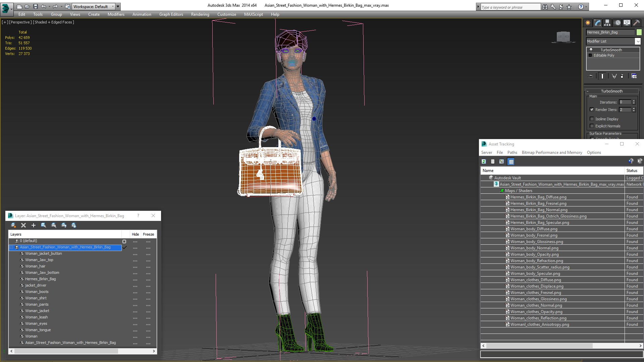
Task: Open Bitmap Performance and Memory menu
Action: (x=552, y=153)
